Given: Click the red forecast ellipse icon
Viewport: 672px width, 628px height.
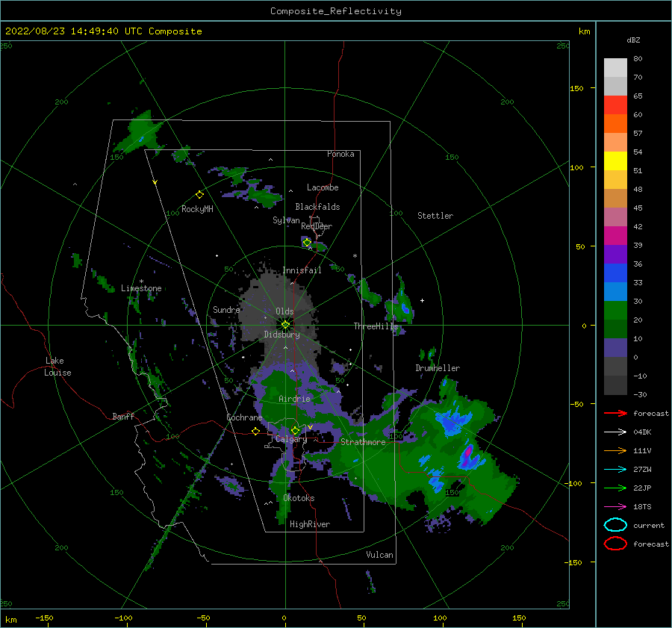Looking at the screenshot, I should tap(615, 544).
